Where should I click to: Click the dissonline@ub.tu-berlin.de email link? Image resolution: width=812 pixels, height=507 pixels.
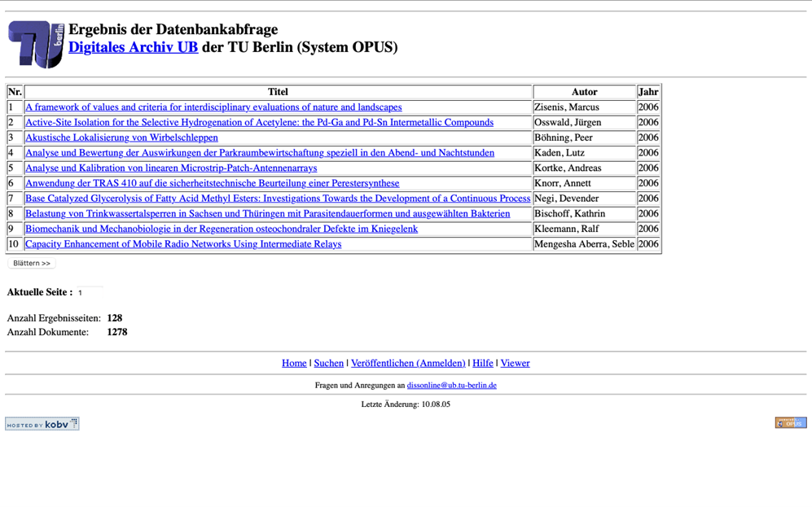click(451, 386)
